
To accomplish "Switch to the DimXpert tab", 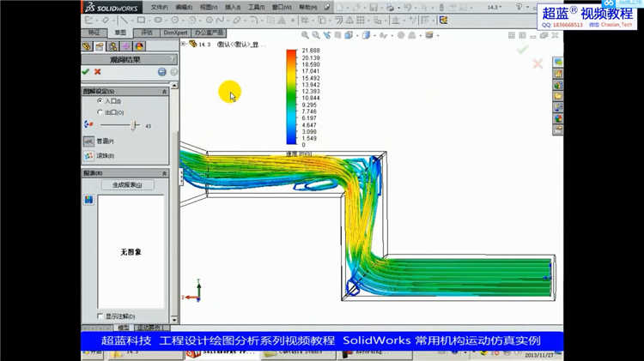I will pyautogui.click(x=175, y=33).
